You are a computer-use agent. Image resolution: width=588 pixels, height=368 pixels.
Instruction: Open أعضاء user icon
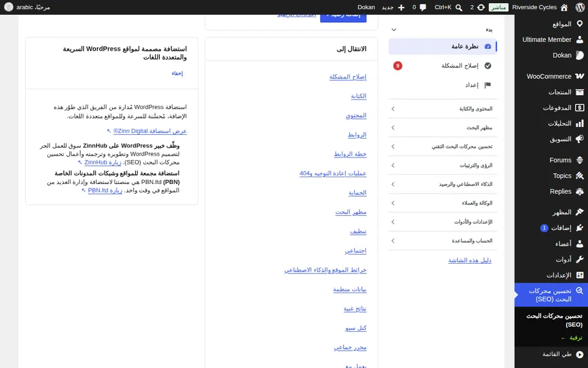[x=579, y=243]
